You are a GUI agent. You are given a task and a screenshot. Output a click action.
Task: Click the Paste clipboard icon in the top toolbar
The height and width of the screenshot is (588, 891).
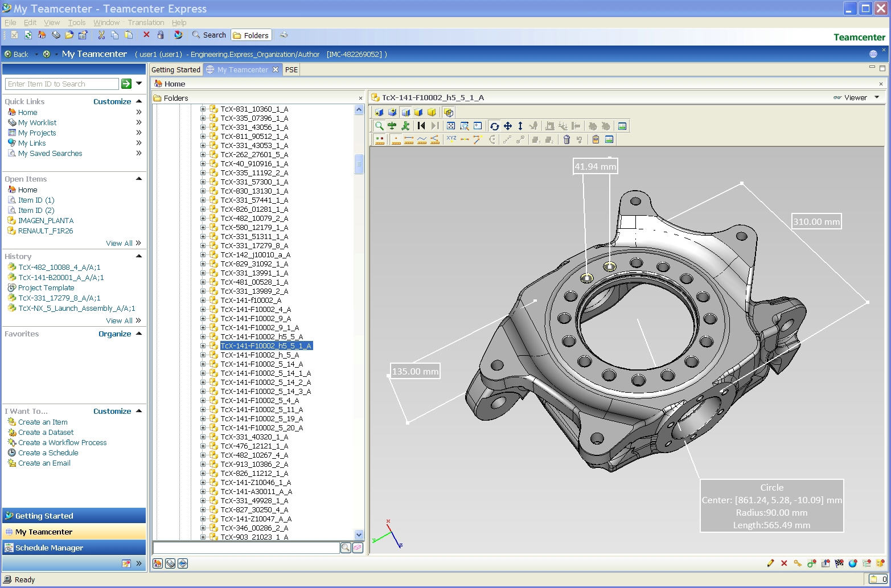click(129, 35)
